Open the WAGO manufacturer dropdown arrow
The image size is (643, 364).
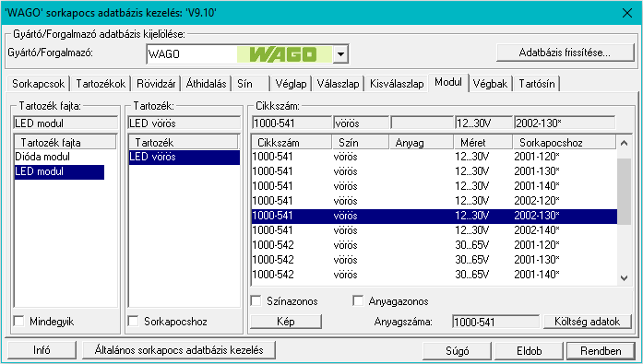pyautogui.click(x=340, y=54)
